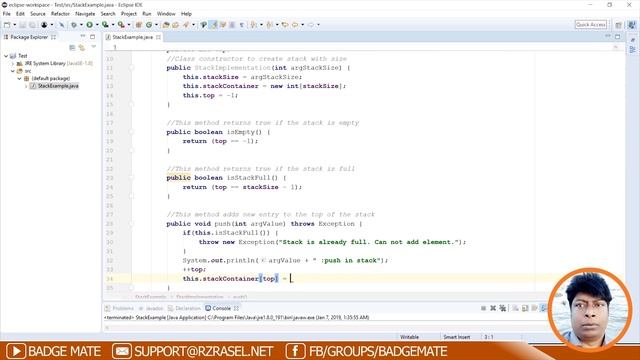Switch to the Javadoc tab
This screenshot has width=640, height=360.
151,308
